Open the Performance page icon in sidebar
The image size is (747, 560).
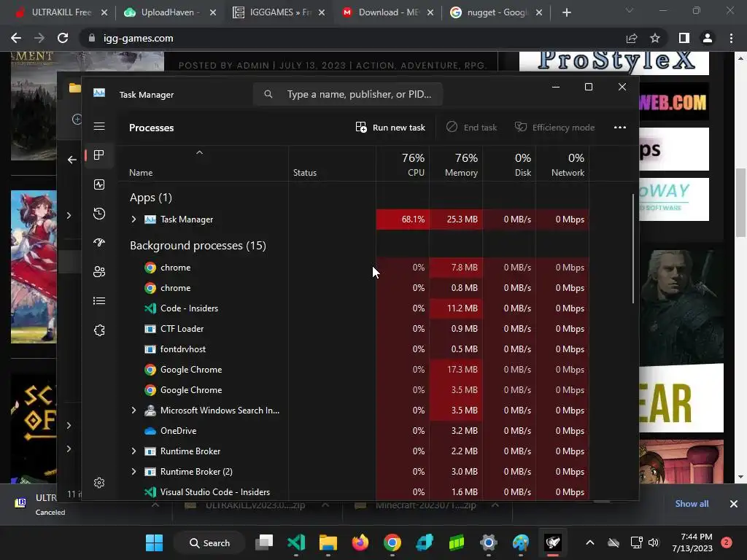coord(99,184)
